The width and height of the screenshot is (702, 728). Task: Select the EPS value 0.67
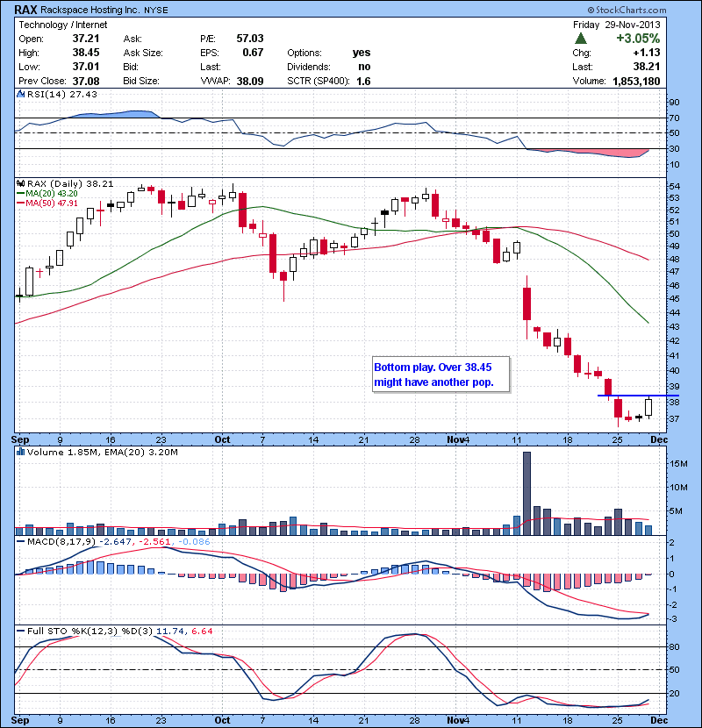pos(253,53)
